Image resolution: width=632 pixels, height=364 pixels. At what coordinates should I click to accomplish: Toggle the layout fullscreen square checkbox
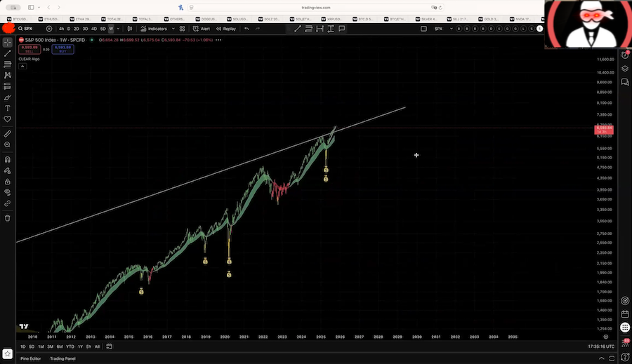[x=423, y=29]
